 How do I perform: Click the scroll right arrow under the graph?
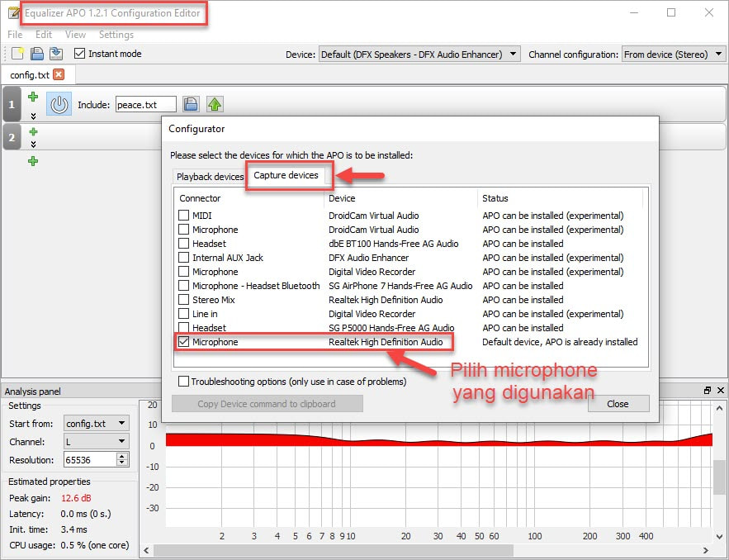[705, 551]
